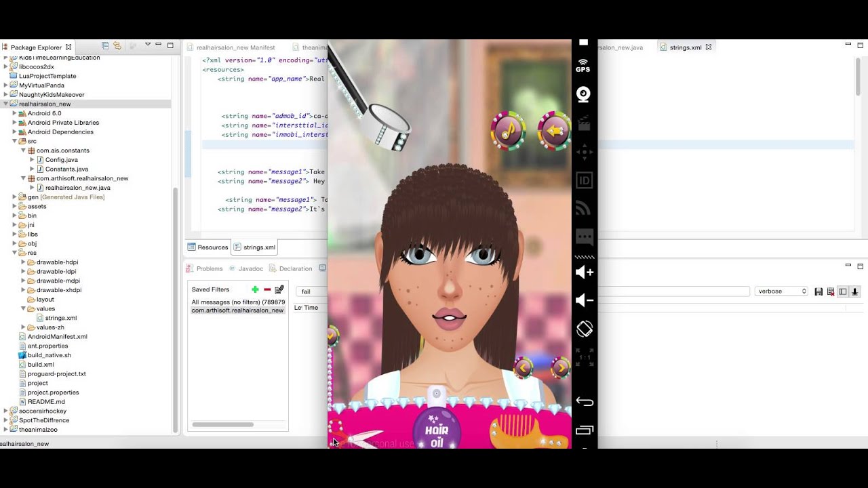The image size is (868, 488).
Task: Select build_native.sh file
Action: [49, 355]
